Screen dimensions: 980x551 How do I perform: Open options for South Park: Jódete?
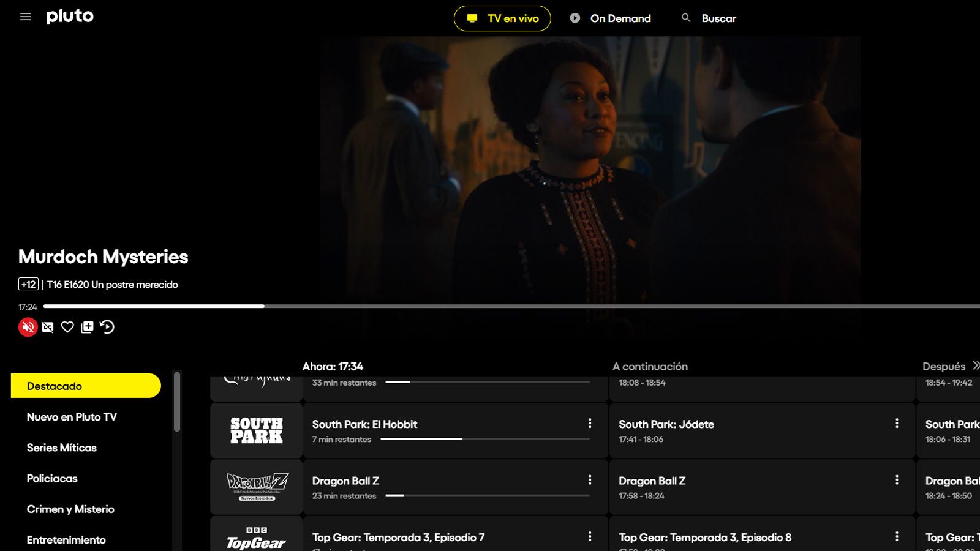click(x=897, y=423)
